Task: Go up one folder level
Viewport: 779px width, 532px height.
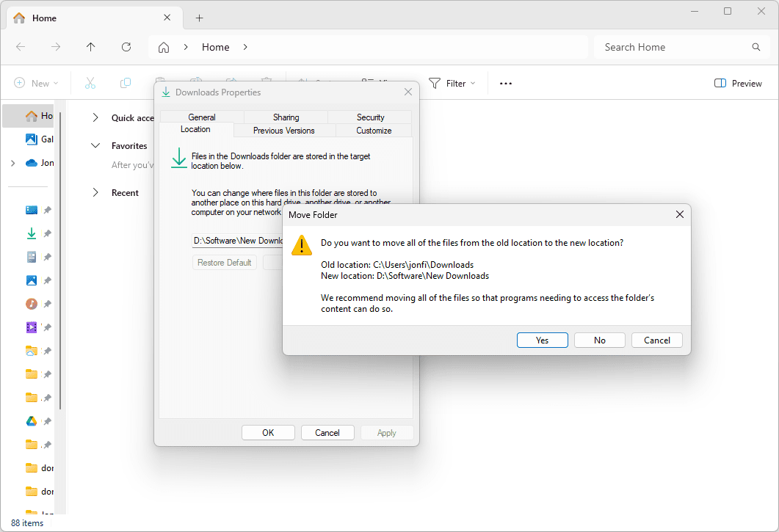Action: (x=90, y=47)
